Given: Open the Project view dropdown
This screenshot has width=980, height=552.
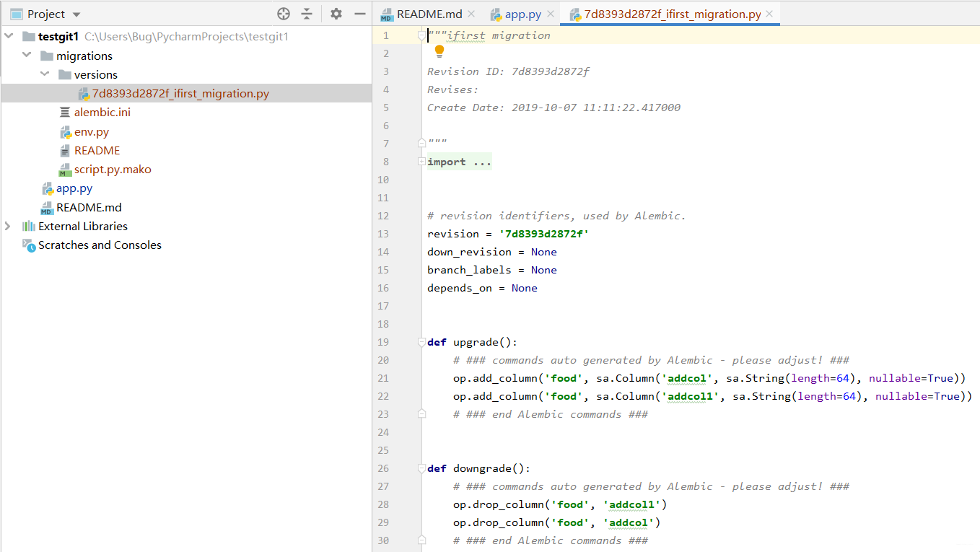Looking at the screenshot, I should tap(77, 14).
